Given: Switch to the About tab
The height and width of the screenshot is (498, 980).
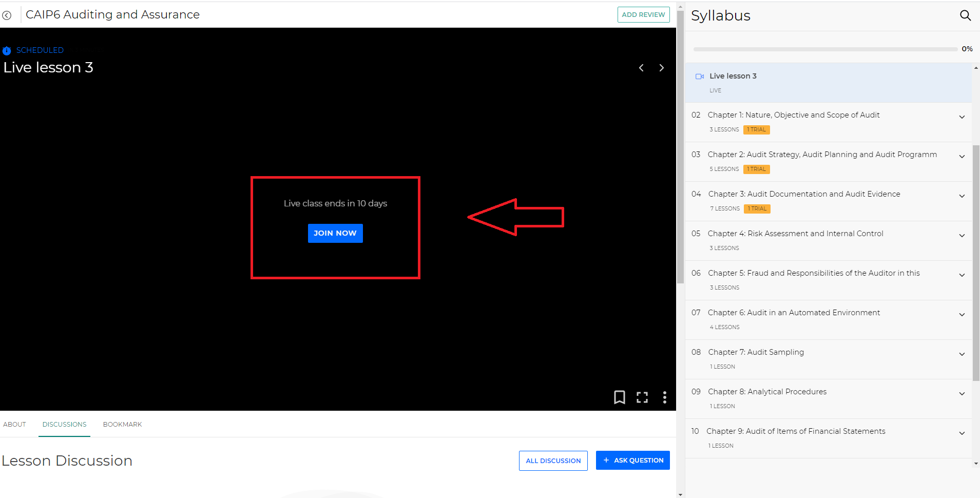Looking at the screenshot, I should tap(14, 425).
